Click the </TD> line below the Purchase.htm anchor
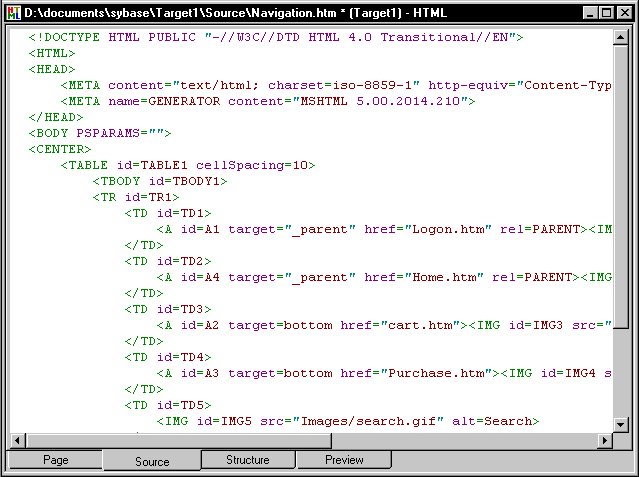This screenshot has width=639, height=477. [x=144, y=389]
